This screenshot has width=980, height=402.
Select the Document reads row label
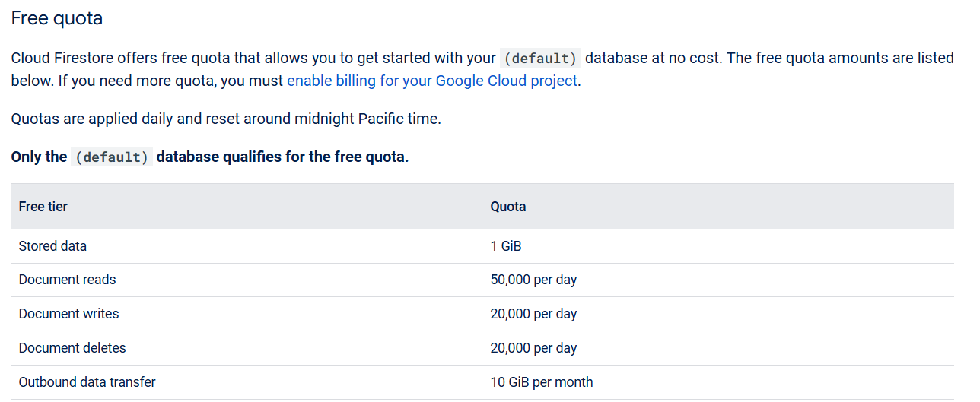click(x=67, y=280)
